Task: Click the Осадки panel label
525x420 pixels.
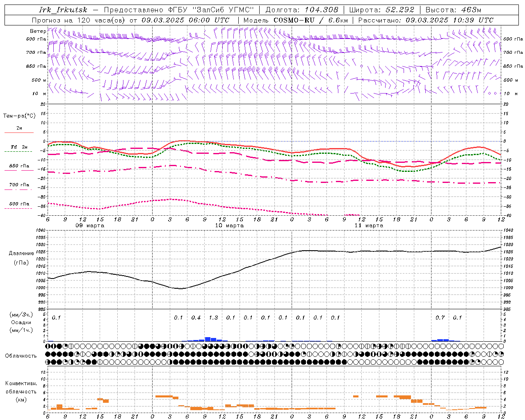Action: point(21,322)
